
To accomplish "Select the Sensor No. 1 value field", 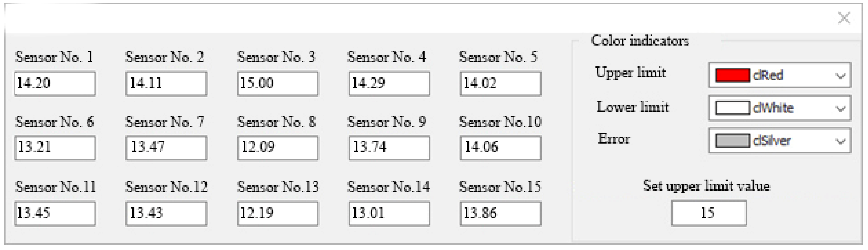I will (55, 83).
